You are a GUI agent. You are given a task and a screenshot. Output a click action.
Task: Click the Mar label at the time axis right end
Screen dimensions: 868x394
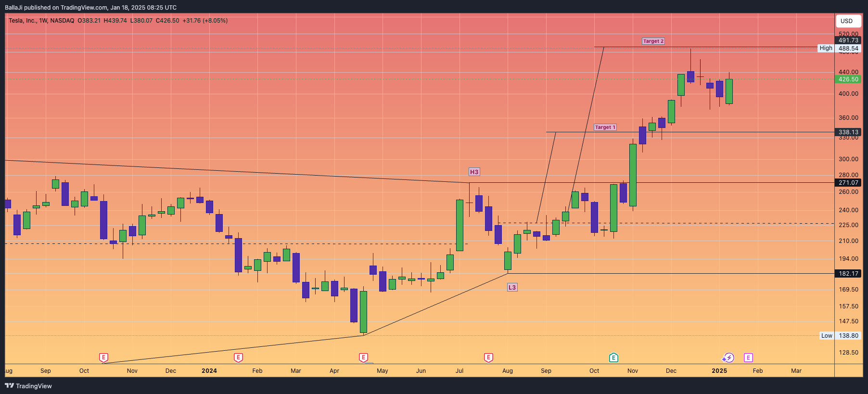796,371
